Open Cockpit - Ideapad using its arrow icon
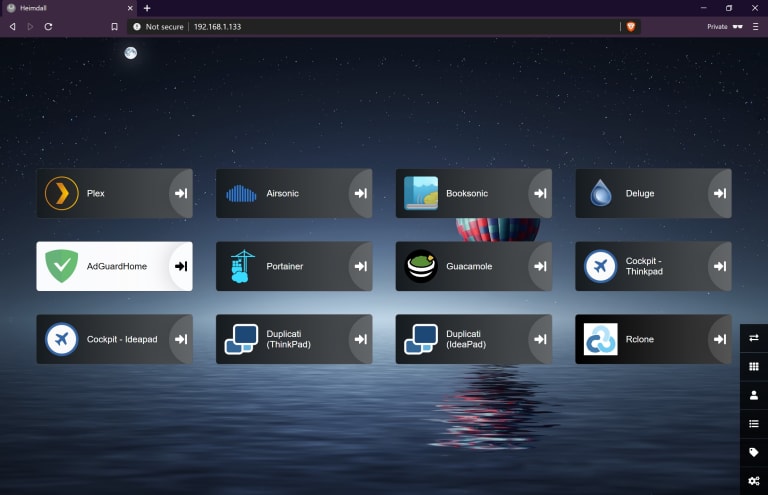 pos(181,339)
